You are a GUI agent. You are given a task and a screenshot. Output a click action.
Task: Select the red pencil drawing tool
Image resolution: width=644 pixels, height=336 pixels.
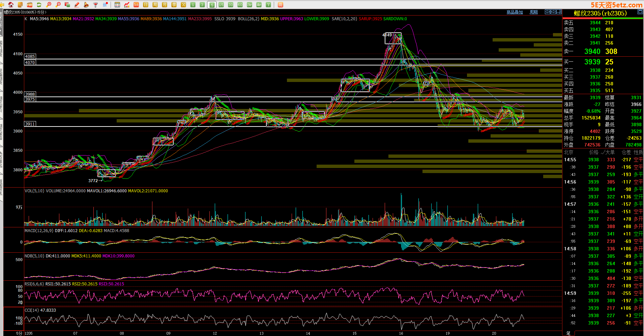coord(77,5)
